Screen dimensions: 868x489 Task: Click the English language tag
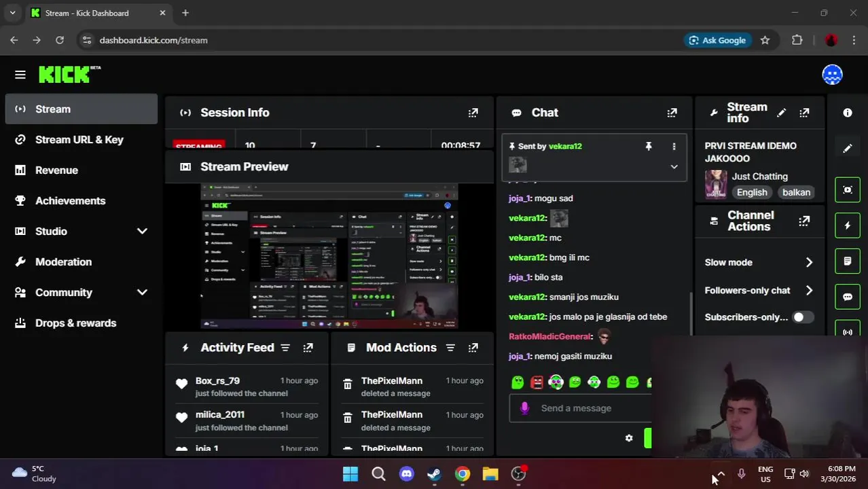(x=752, y=192)
